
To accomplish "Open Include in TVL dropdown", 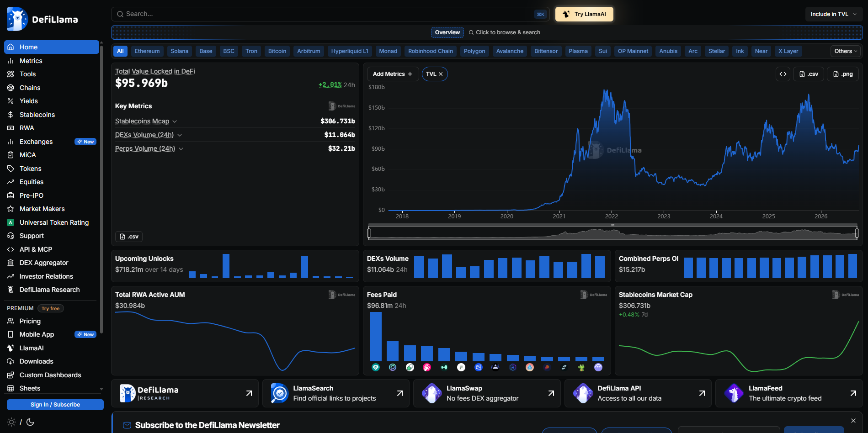I will click(834, 14).
